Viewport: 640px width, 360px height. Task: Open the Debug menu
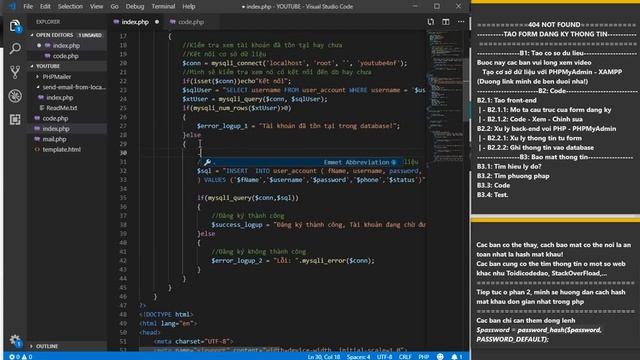click(135, 7)
